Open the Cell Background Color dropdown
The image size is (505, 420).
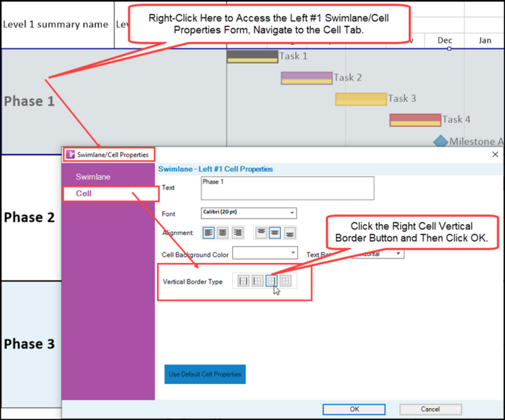[265, 253]
